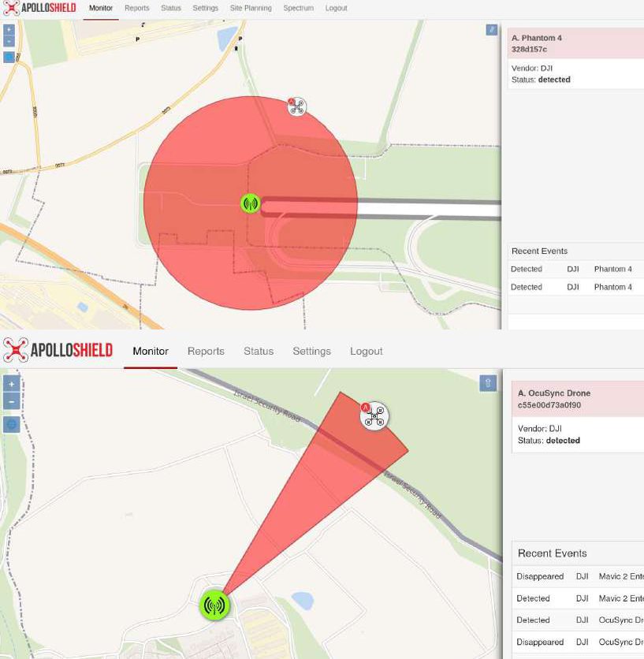The image size is (644, 659).
Task: Open the Site Planning tab
Action: point(251,8)
